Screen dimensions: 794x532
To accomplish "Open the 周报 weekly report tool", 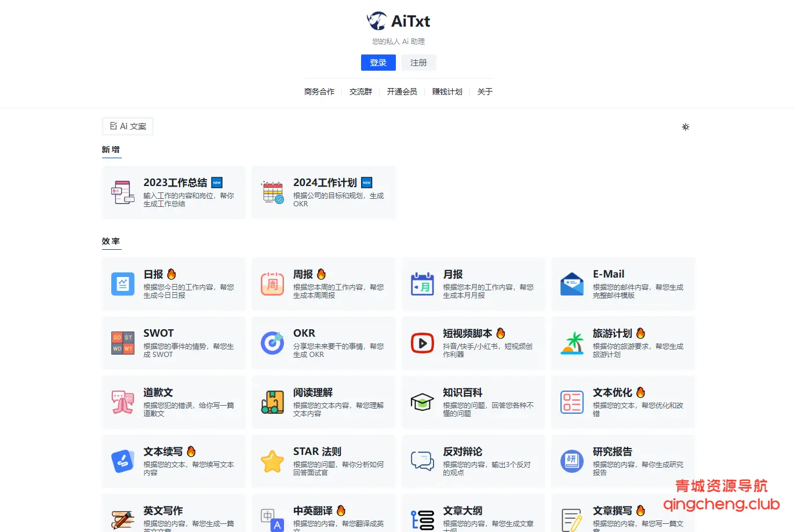I will [x=323, y=284].
